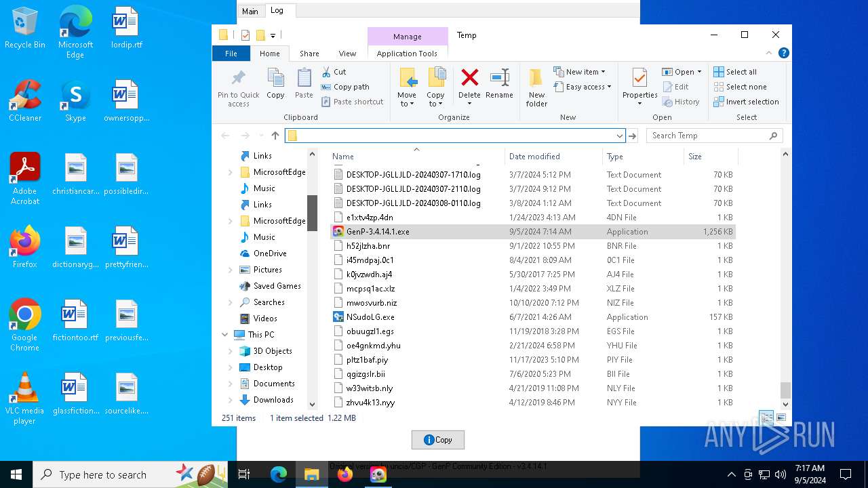
Task: Open the CCleaner desktop shortcut
Action: [x=25, y=102]
